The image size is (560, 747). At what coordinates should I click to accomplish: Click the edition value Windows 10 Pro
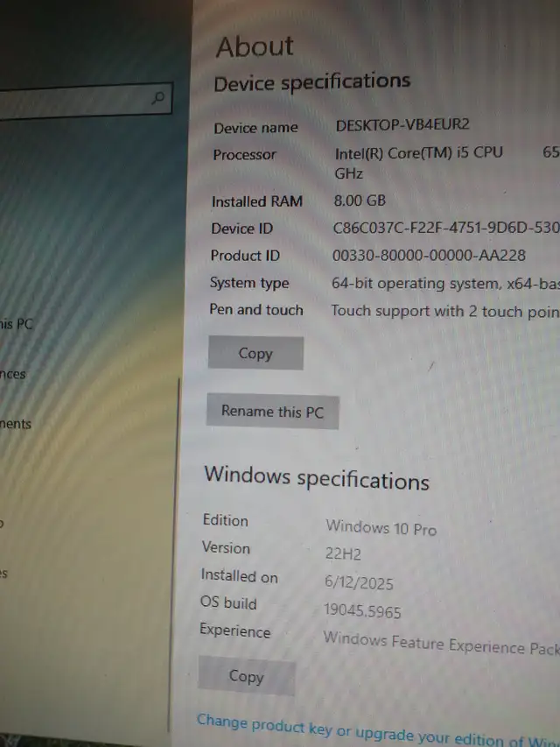click(381, 527)
